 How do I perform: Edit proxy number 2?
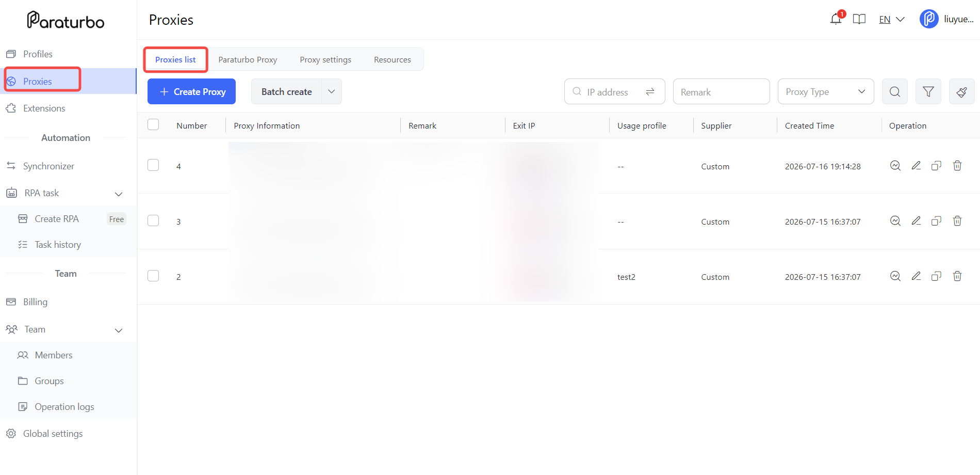[916, 276]
